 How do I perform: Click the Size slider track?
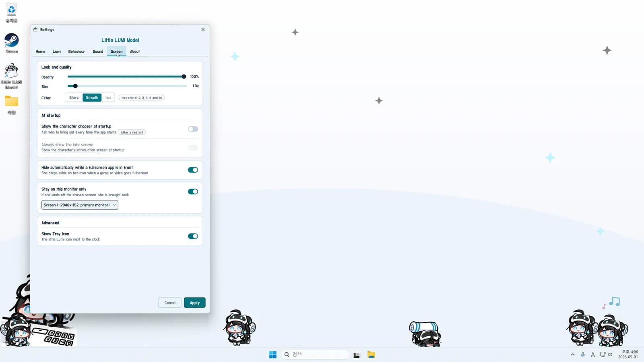tap(127, 86)
